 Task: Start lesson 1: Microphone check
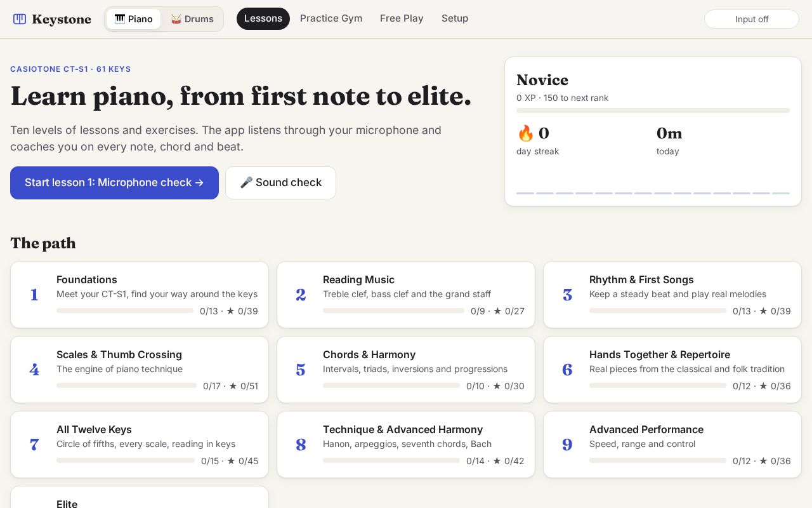point(114,183)
